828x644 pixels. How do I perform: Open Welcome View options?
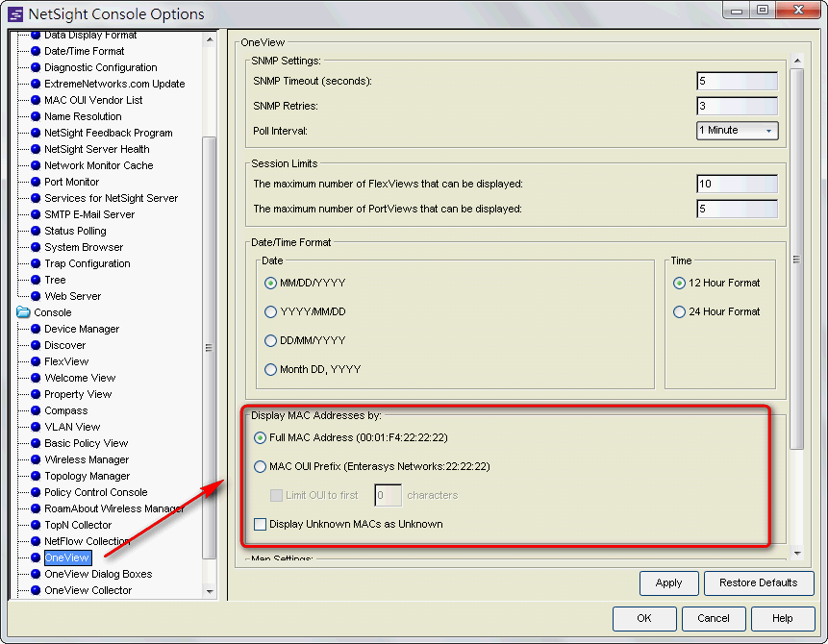pyautogui.click(x=80, y=379)
